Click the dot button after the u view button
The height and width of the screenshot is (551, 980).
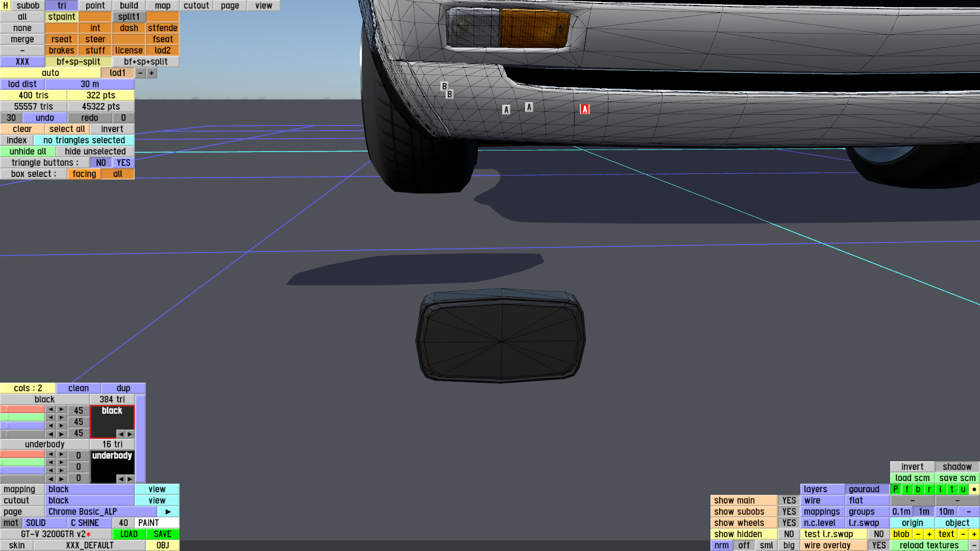[974, 489]
